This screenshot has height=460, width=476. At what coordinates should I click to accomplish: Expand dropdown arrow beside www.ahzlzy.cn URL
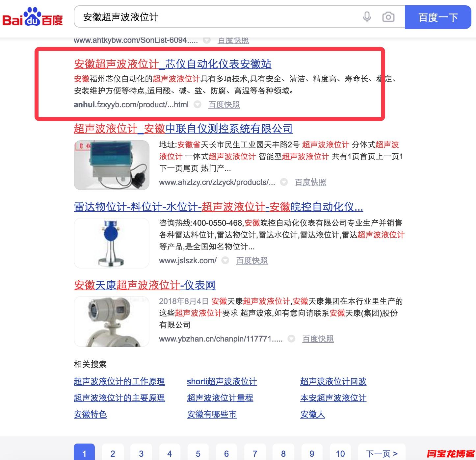[284, 182]
